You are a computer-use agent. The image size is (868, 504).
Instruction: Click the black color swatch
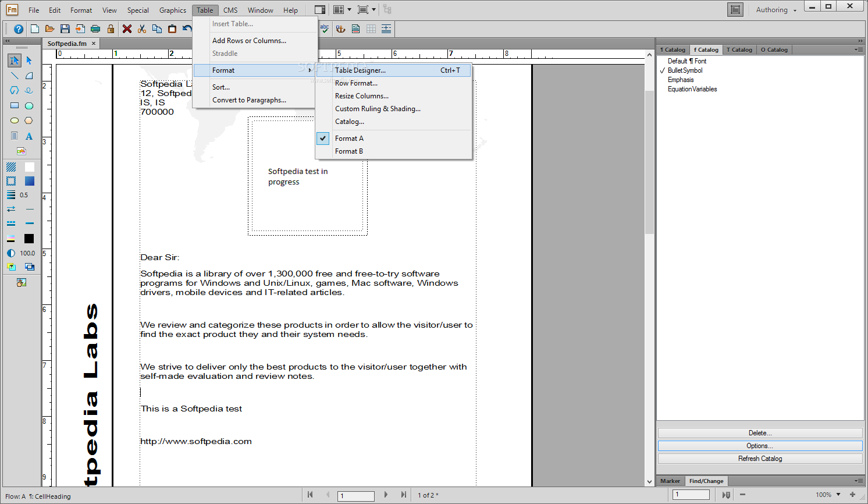29,239
